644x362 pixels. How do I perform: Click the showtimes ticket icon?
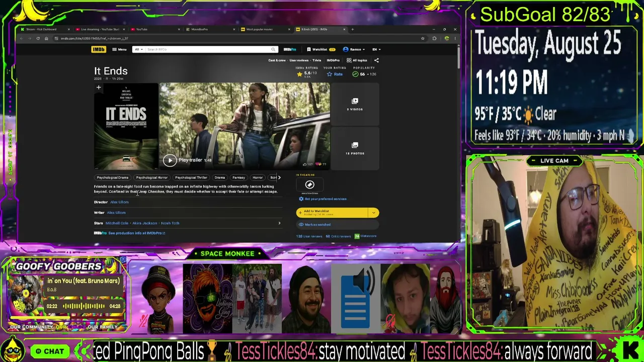click(310, 185)
